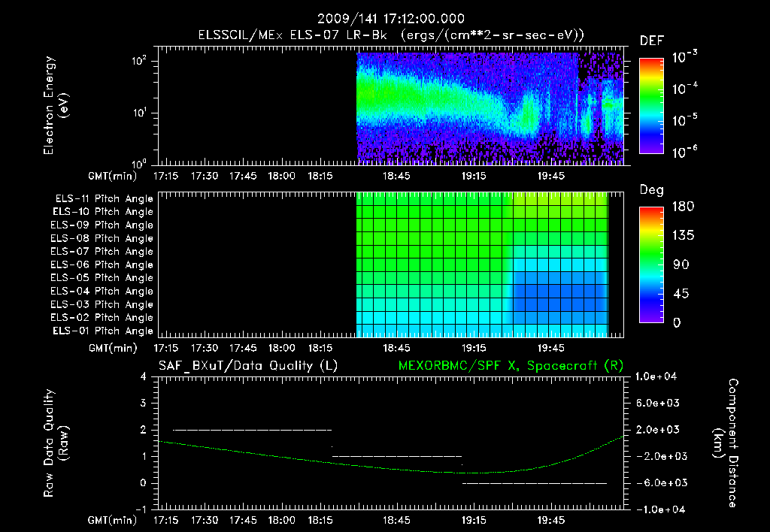770x532 pixels.
Task: Click the 10^-6 value on the DEF scale
Action: pos(684,152)
